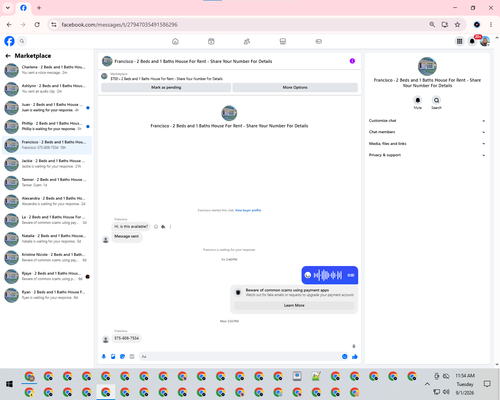Click the More Options button

(x=295, y=87)
